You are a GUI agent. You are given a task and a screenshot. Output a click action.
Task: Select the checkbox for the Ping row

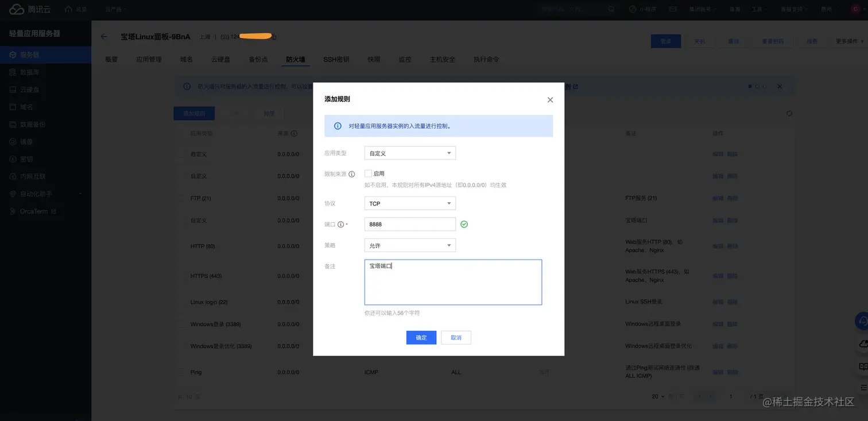[181, 372]
